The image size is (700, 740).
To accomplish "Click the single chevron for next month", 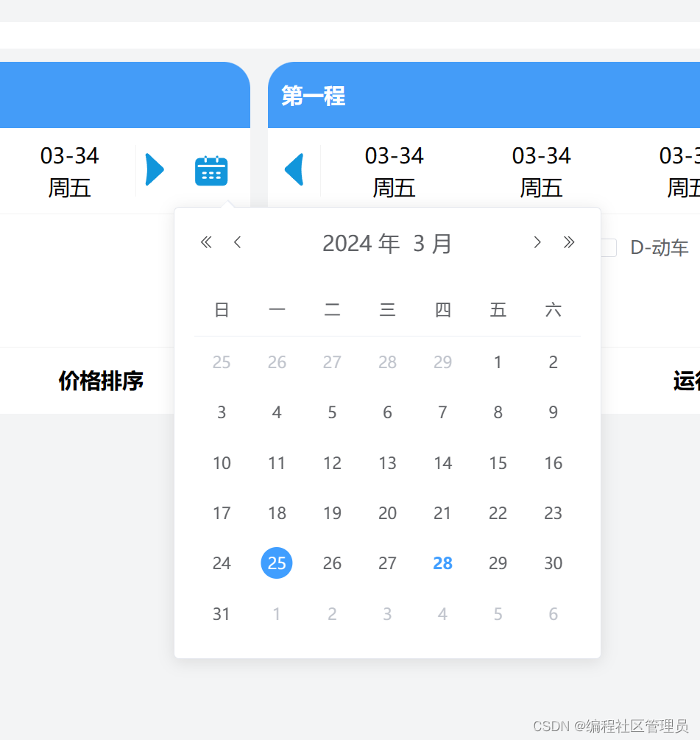I will (537, 242).
